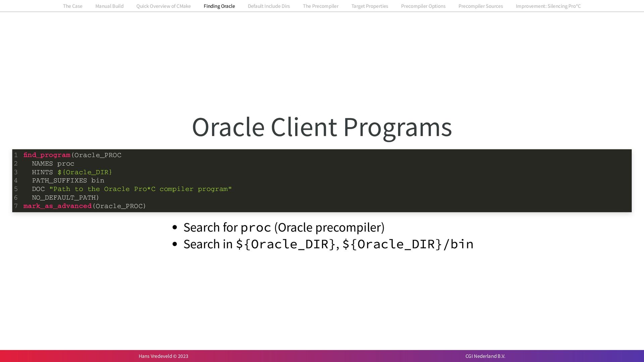Go to Improvement: Silencing Pro*C
644x362 pixels.
coord(548,6)
